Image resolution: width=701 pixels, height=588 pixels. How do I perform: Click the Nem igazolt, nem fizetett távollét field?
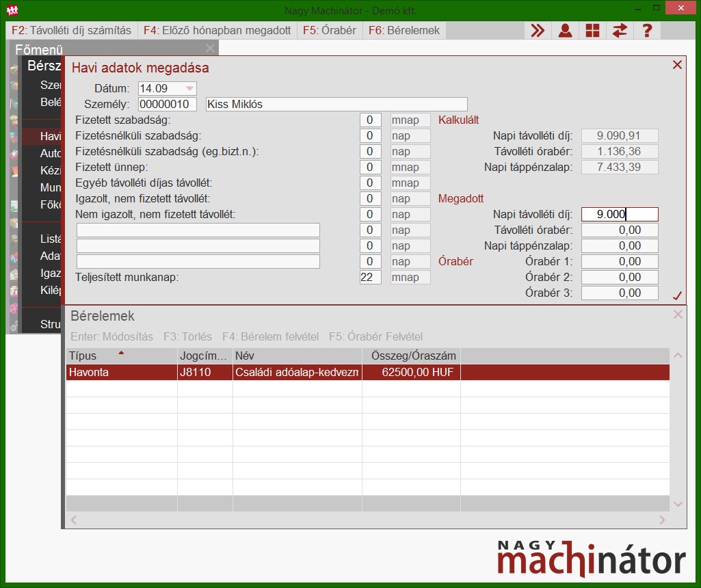(x=370, y=214)
